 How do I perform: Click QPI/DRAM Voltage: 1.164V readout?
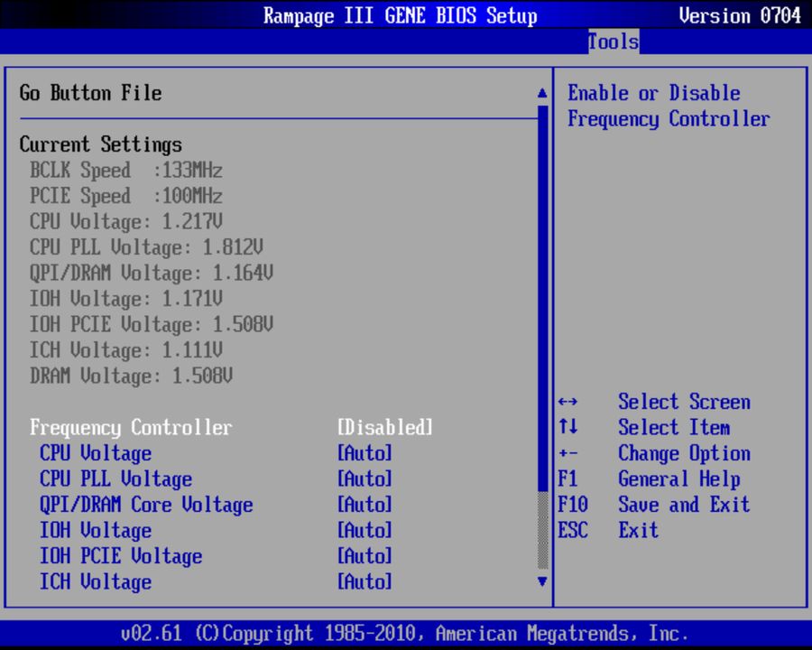tap(152, 274)
